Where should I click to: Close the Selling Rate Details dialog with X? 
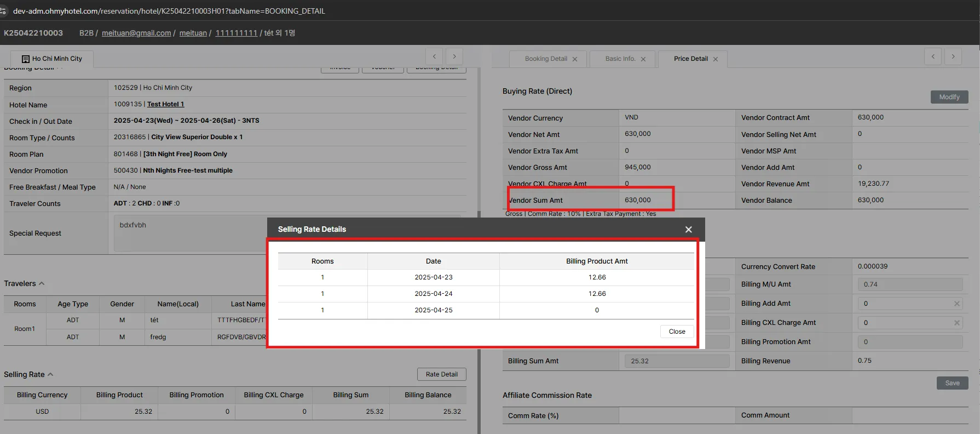tap(688, 230)
